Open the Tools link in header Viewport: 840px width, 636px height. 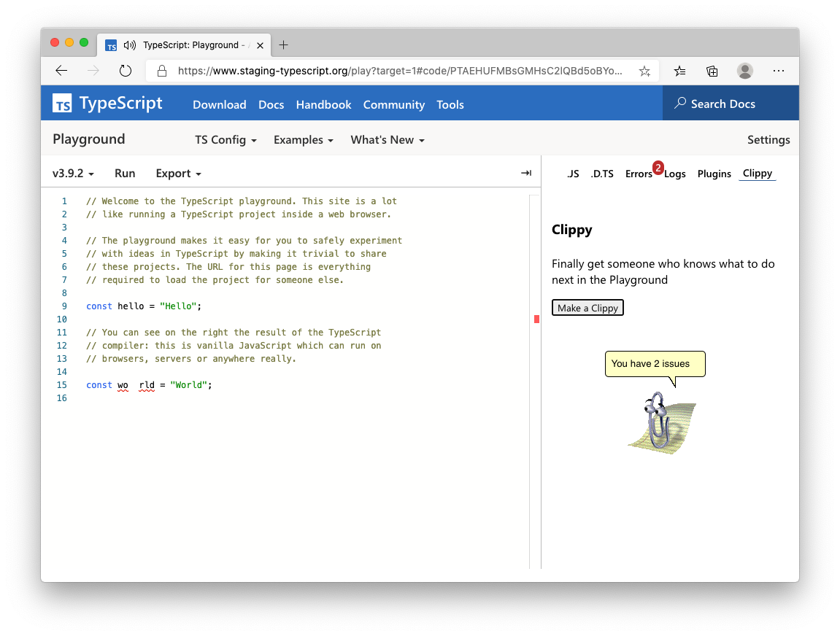(450, 104)
